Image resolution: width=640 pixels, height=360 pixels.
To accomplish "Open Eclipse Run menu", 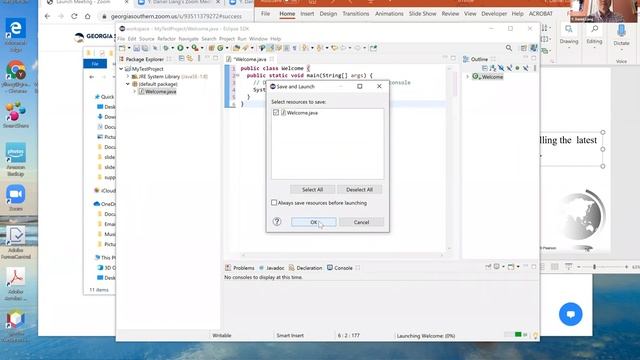I will pyautogui.click(x=242, y=39).
